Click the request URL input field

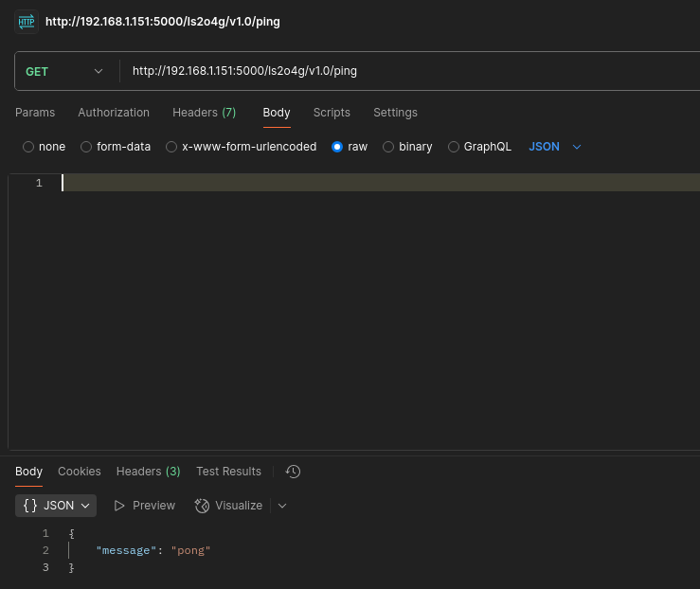[x=411, y=71]
